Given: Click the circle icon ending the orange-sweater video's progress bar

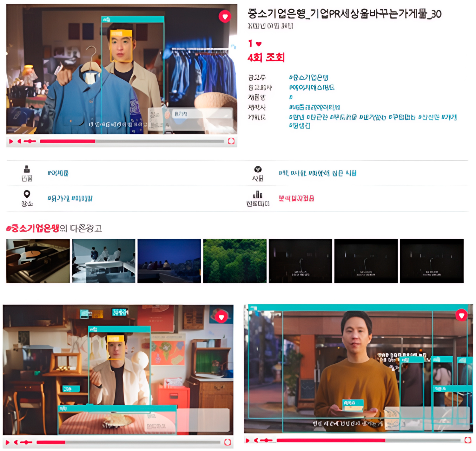Looking at the screenshot, I should coord(468,440).
